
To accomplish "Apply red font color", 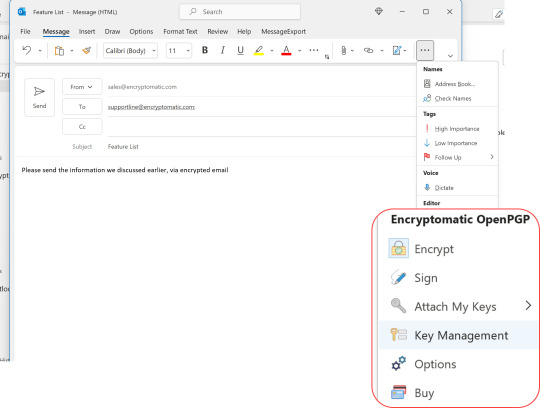I will click(286, 51).
